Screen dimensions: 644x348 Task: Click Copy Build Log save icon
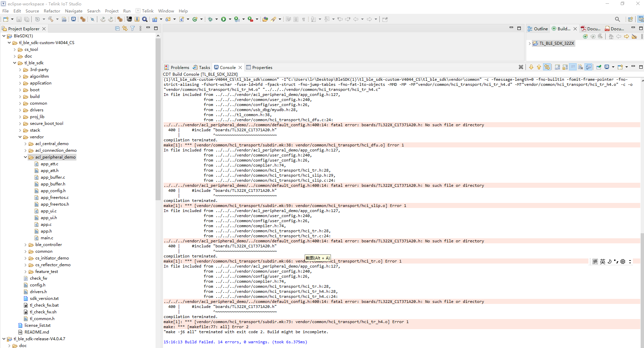[x=557, y=67]
